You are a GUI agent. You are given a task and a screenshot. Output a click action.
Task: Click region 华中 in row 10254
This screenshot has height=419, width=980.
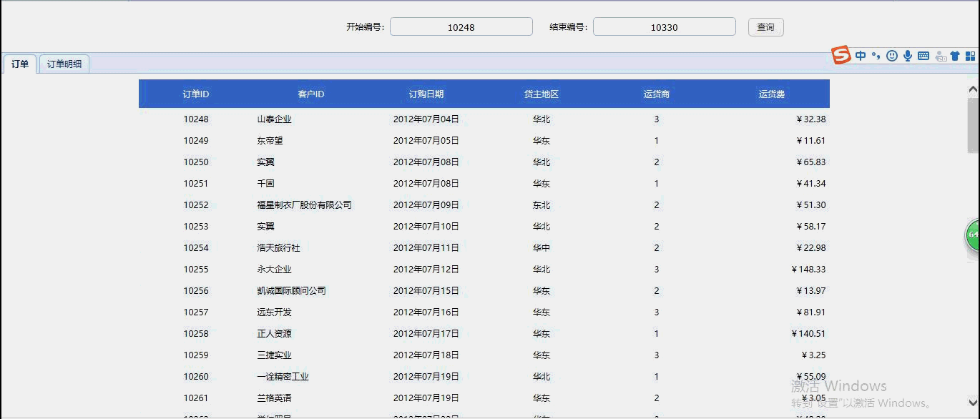pos(542,248)
